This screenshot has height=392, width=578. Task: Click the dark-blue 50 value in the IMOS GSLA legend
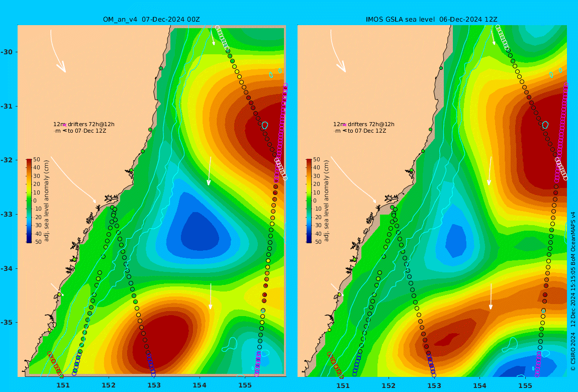(x=318, y=242)
